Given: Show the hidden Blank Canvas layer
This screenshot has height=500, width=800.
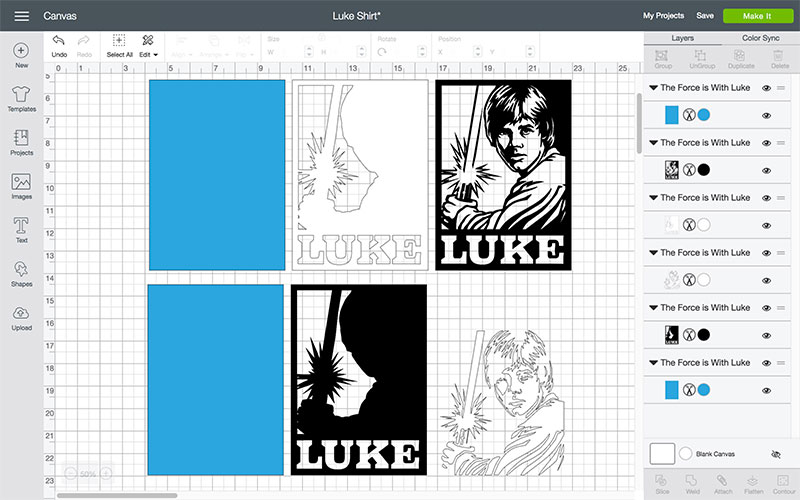Looking at the screenshot, I should (776, 454).
